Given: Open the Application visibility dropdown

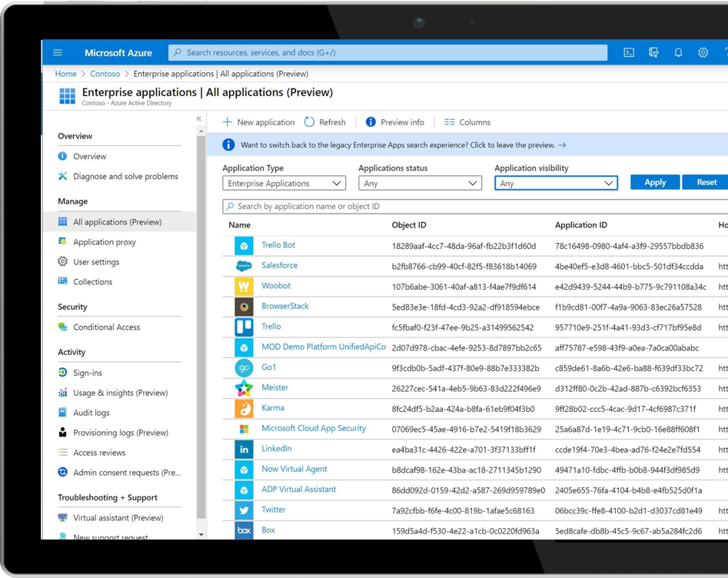Looking at the screenshot, I should pyautogui.click(x=556, y=184).
